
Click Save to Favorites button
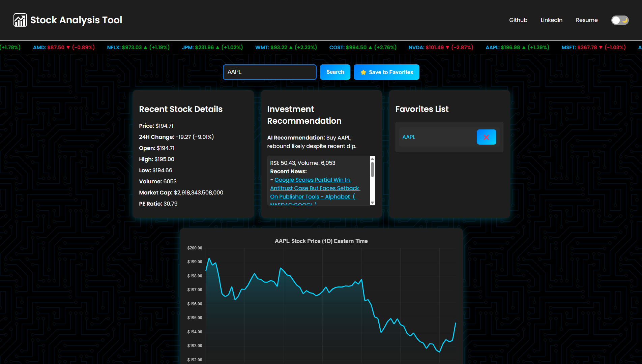click(386, 72)
